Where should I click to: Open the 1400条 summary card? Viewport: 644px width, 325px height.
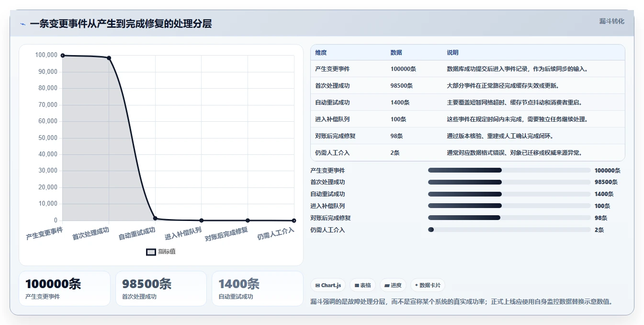click(258, 289)
